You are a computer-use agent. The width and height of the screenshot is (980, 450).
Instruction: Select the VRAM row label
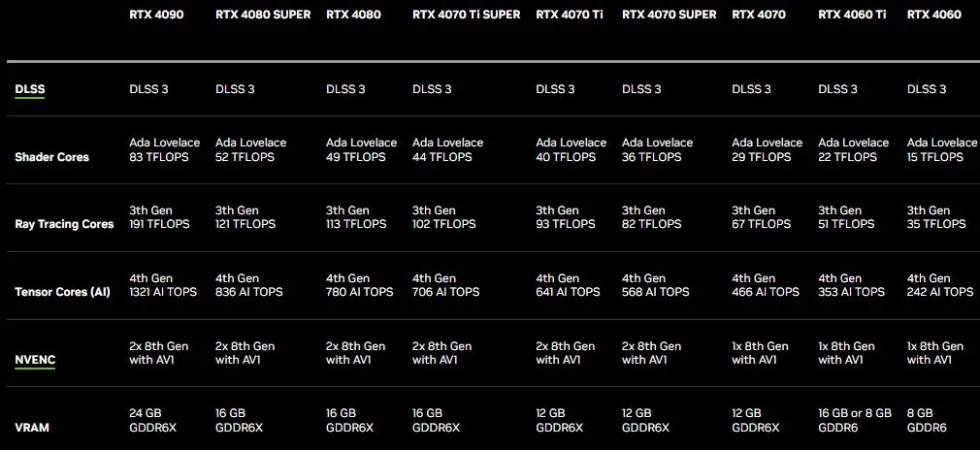[32, 427]
